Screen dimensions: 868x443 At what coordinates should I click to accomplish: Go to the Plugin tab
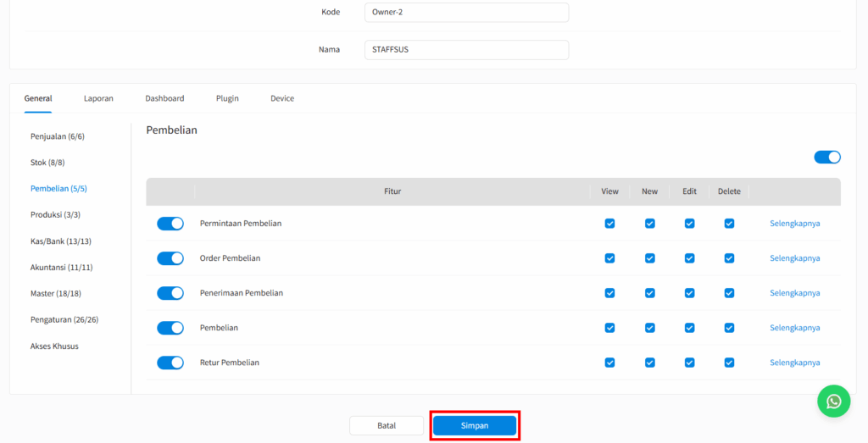(227, 98)
